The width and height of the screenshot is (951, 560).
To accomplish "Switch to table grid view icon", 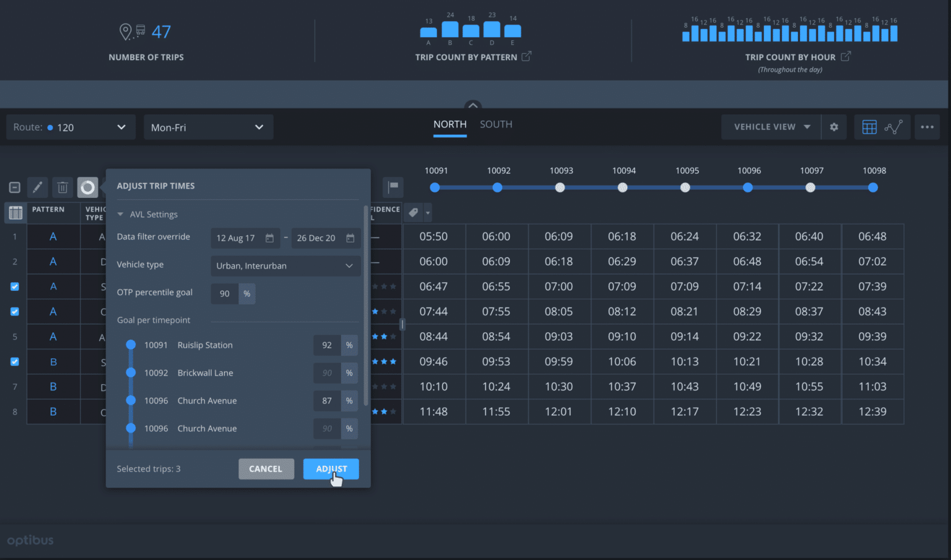I will tap(869, 127).
